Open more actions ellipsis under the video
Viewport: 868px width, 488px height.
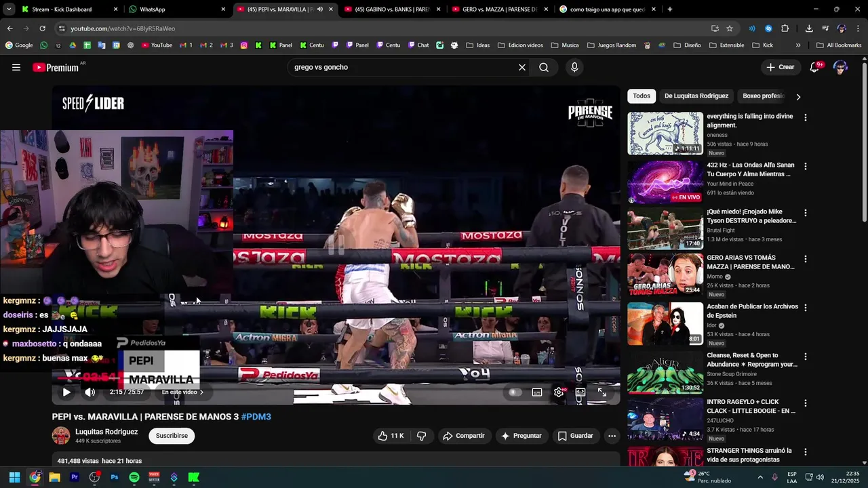(x=612, y=436)
